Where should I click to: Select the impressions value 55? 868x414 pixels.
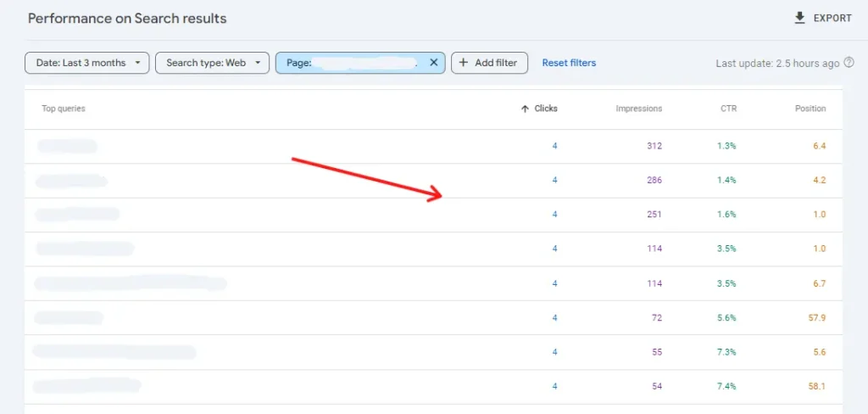coord(657,352)
